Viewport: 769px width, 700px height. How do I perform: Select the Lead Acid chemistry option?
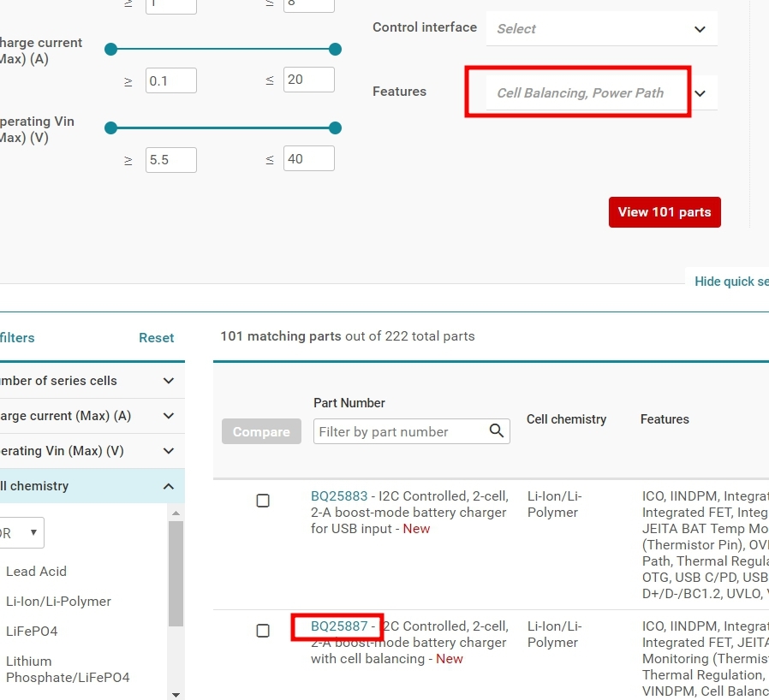click(36, 572)
